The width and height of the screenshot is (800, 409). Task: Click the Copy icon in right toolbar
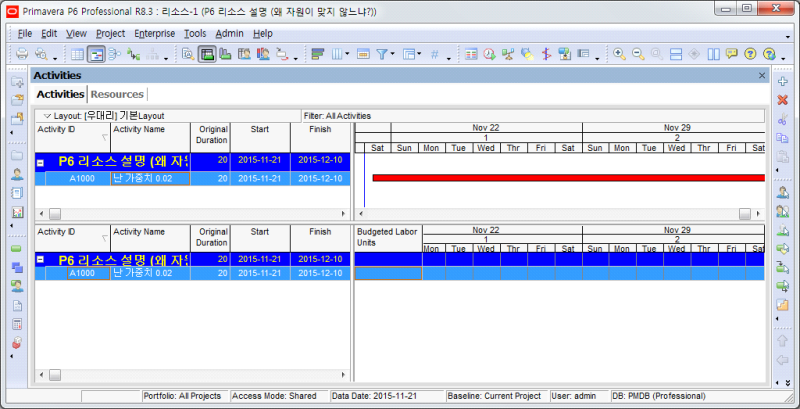tap(782, 137)
